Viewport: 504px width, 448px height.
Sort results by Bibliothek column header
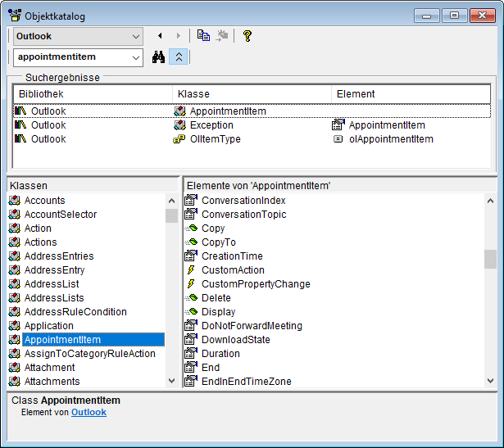[93, 94]
